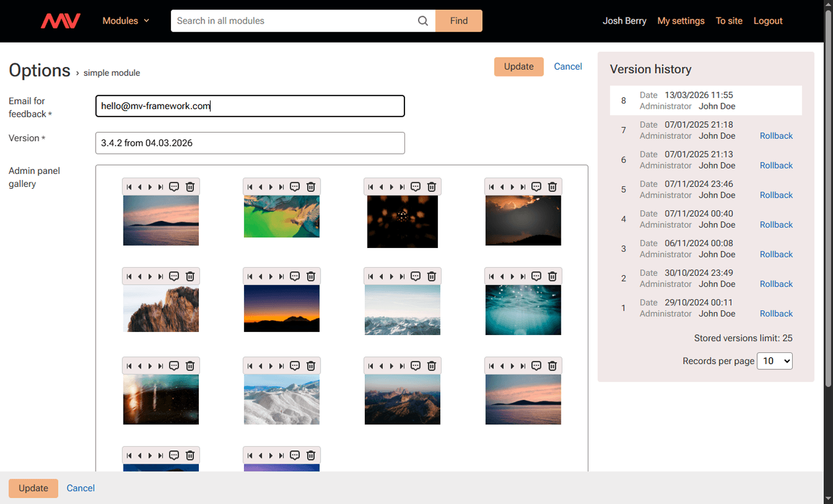Rollback to version 7

(776, 136)
